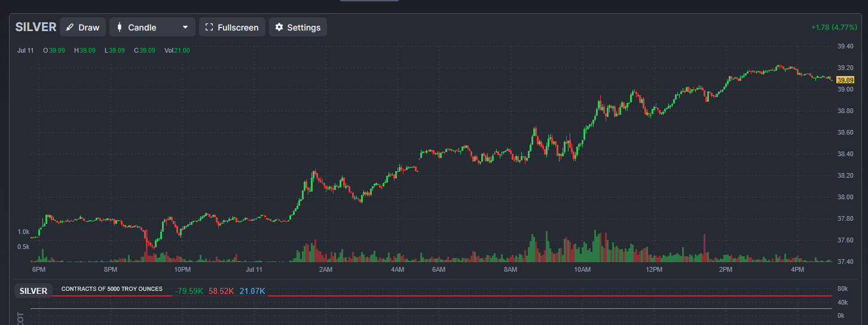Open Fullscreen mode

pyautogui.click(x=232, y=27)
